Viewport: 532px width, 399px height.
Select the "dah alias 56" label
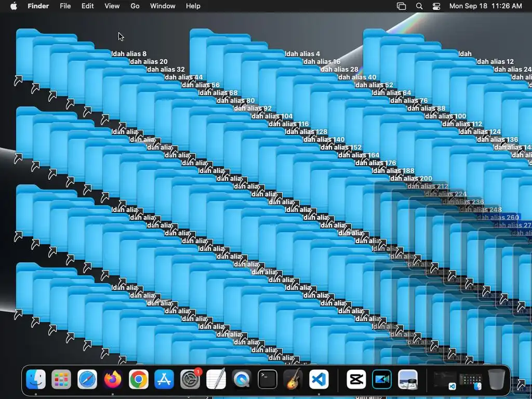[201, 85]
